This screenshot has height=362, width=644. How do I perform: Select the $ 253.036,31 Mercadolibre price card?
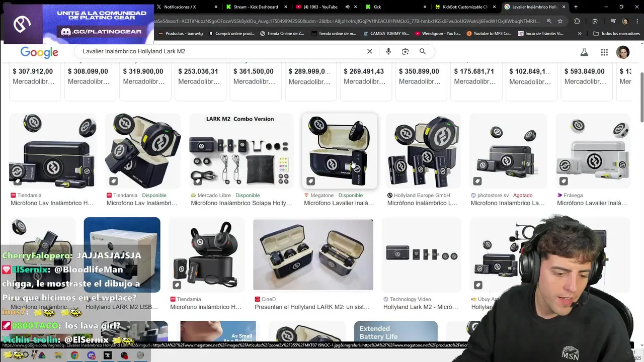(x=200, y=82)
